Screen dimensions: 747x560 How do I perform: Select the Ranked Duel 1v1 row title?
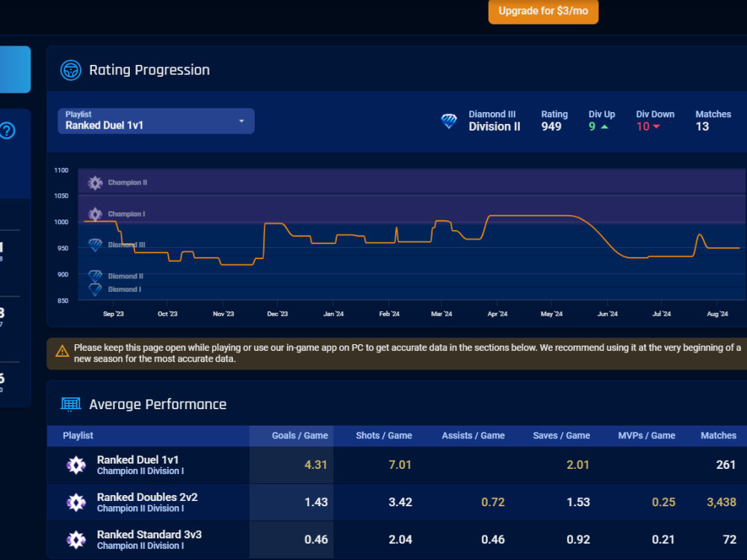(137, 459)
